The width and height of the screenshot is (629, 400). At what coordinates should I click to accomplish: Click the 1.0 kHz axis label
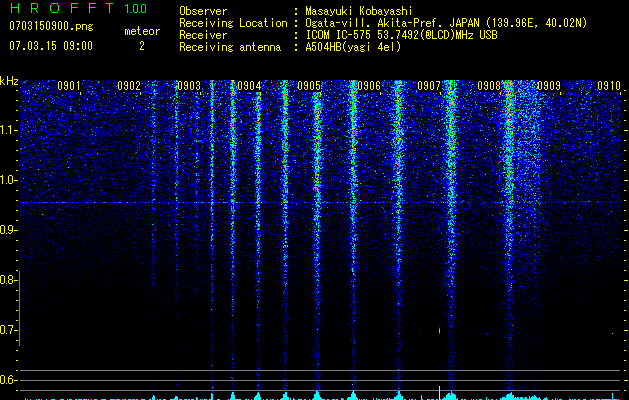[x=9, y=180]
